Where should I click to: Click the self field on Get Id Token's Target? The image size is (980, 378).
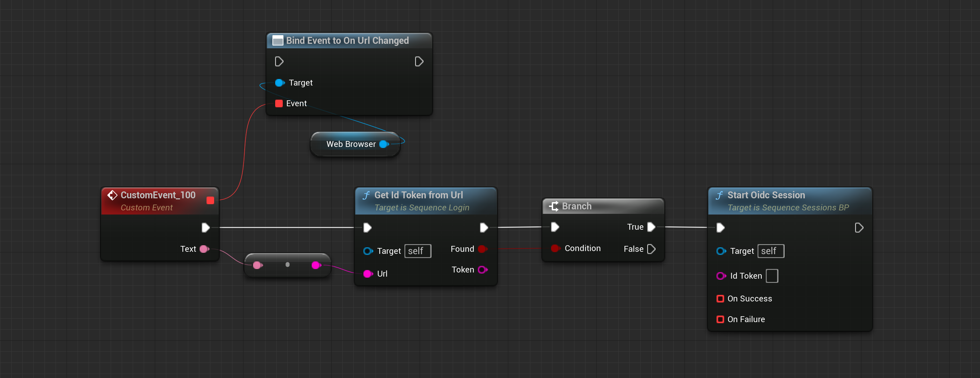(x=417, y=251)
